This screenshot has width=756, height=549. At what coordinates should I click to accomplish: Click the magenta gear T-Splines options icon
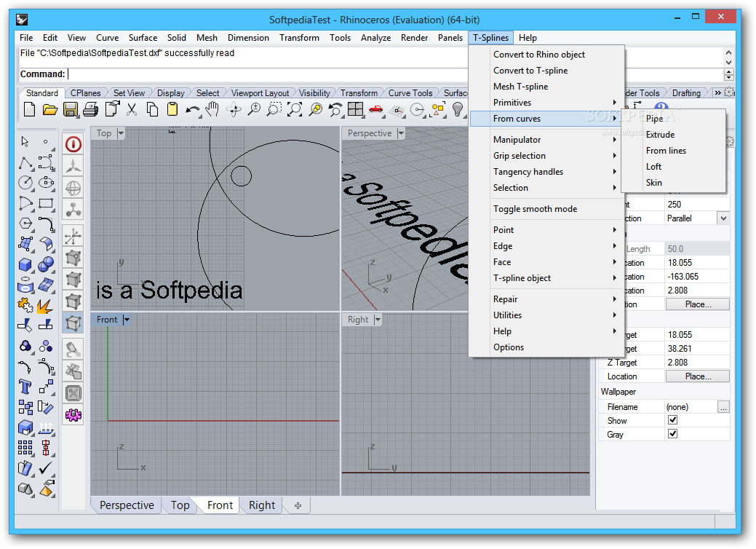coord(73,415)
